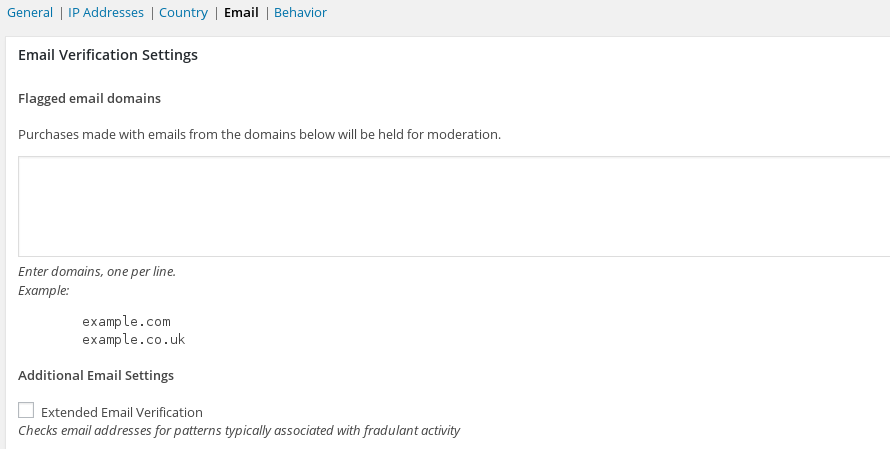
Task: Switch to the IP Addresses tab
Action: click(106, 13)
